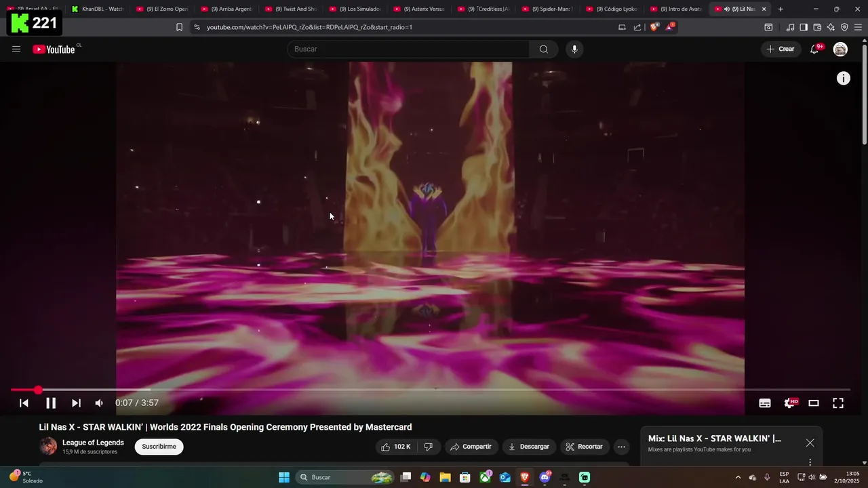The image size is (868, 488).
Task: Switch to El Zorro Opening tab
Action: click(x=161, y=9)
